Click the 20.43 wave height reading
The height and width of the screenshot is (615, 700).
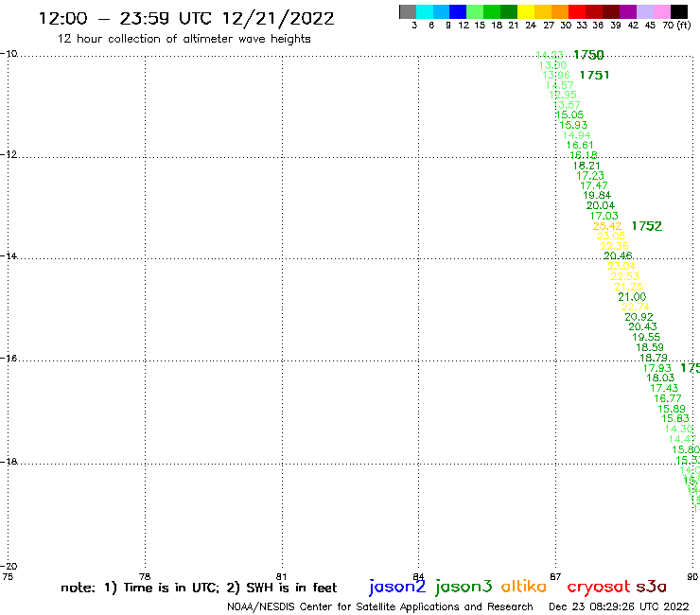[643, 327]
